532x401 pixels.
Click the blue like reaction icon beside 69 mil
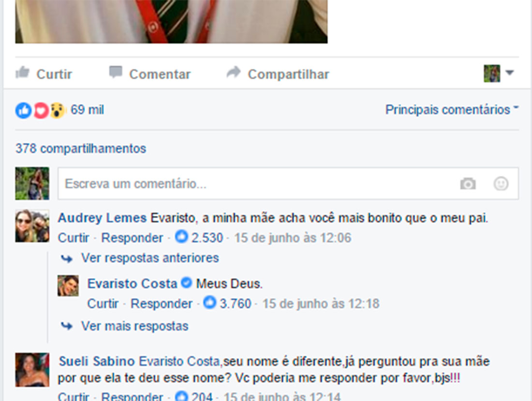[x=23, y=111]
